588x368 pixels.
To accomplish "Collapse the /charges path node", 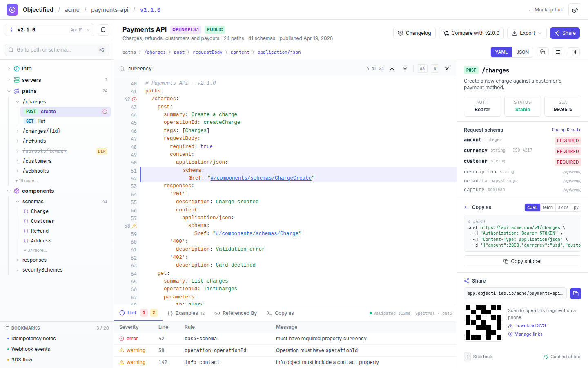I will click(18, 102).
